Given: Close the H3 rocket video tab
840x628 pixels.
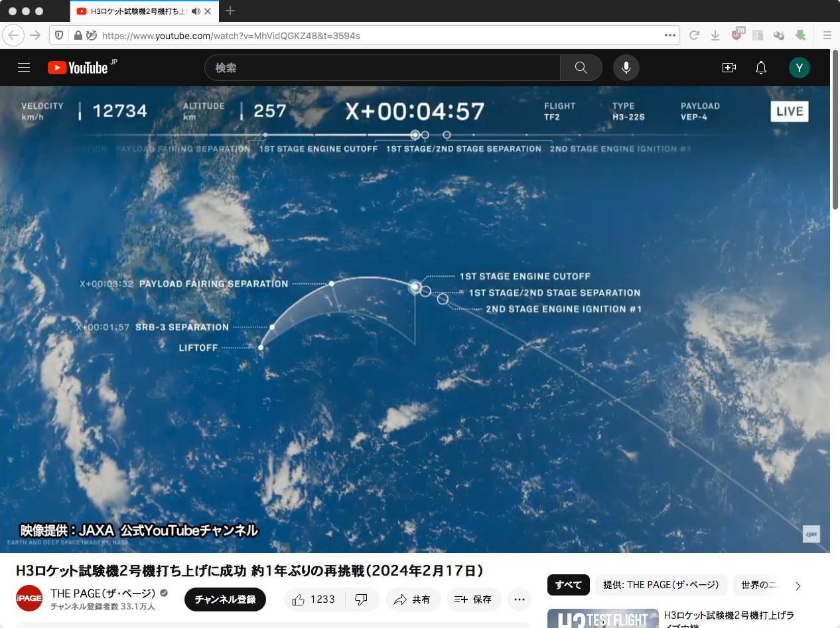Looking at the screenshot, I should pos(208,11).
